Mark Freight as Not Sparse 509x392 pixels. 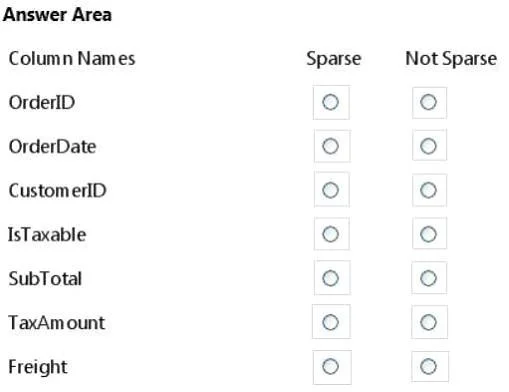tap(428, 366)
